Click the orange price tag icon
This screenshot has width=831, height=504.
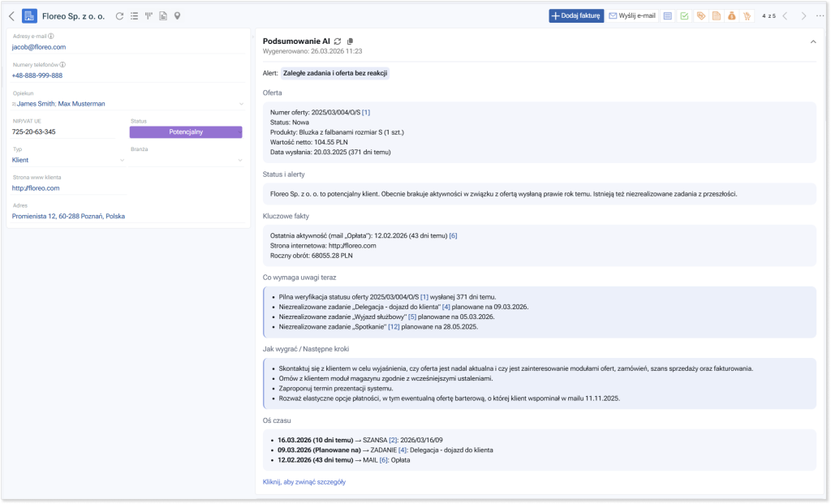[700, 15]
